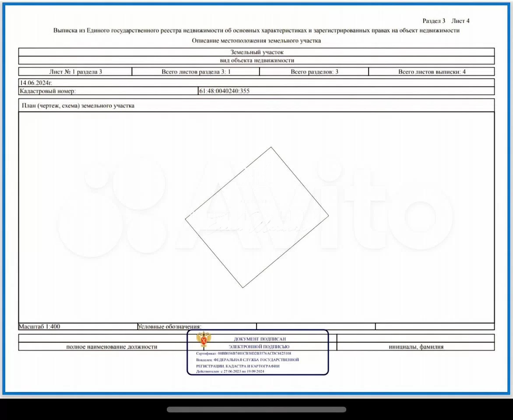Click 'План (чертеж, схема) земельного участка' heading
This screenshot has width=513, height=420.
pyautogui.click(x=78, y=105)
